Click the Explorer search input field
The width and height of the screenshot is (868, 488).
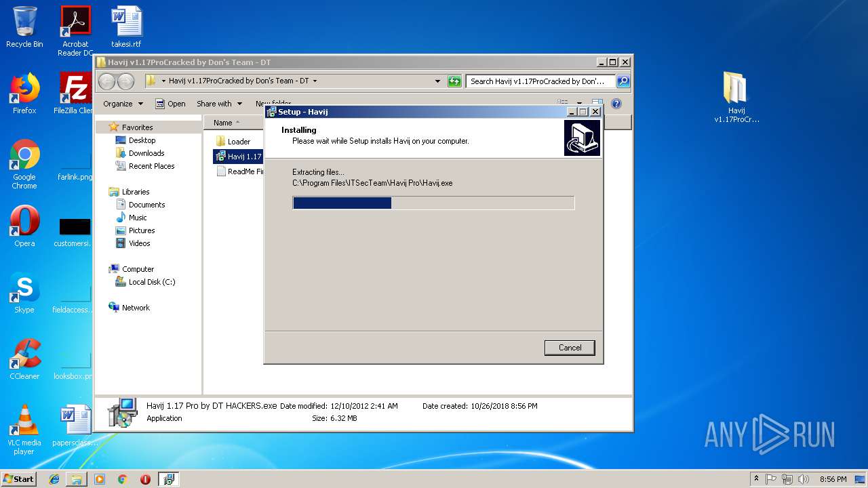click(x=540, y=81)
